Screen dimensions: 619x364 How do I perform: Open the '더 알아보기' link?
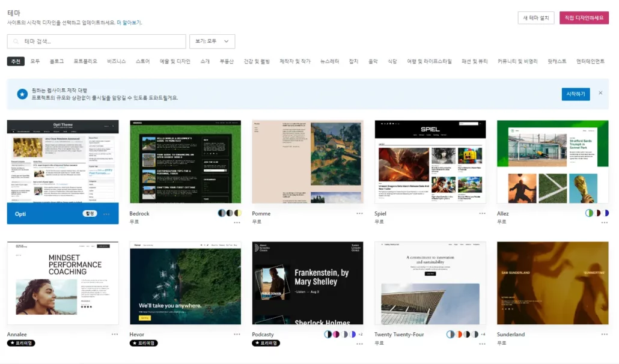click(129, 22)
